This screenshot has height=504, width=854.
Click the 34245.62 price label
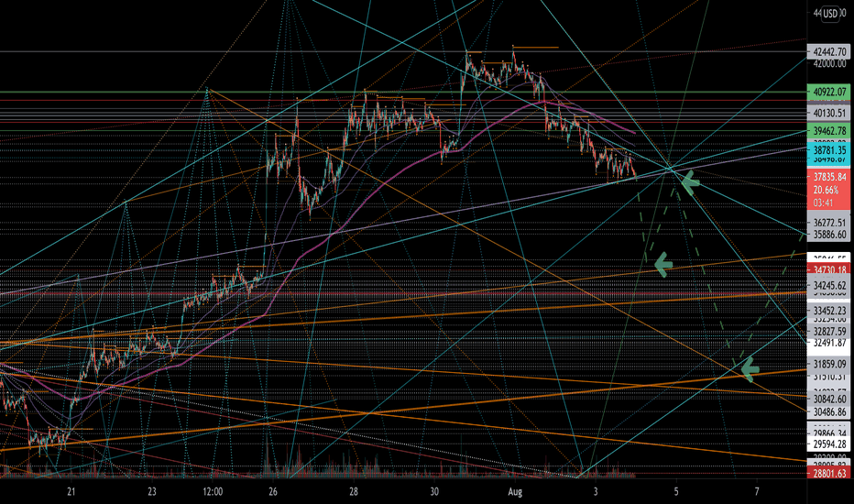coord(828,286)
